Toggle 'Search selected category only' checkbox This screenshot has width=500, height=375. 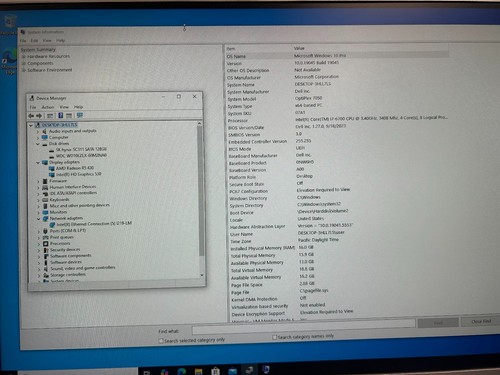(x=161, y=341)
